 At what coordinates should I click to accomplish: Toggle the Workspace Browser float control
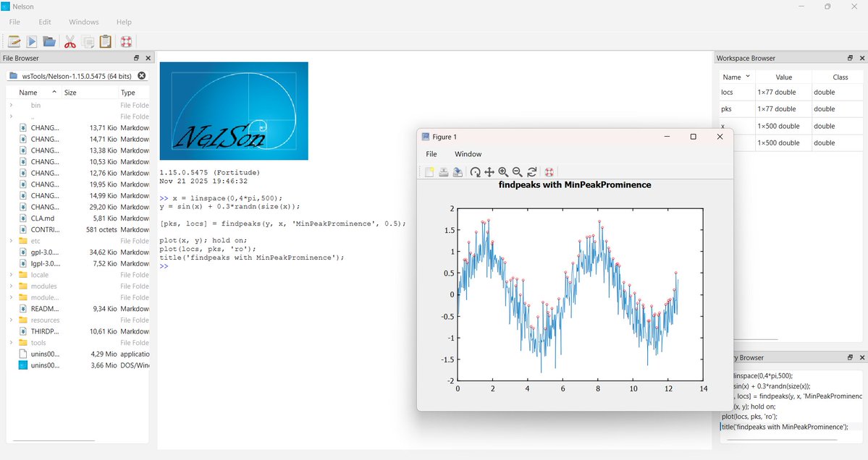[850, 58]
